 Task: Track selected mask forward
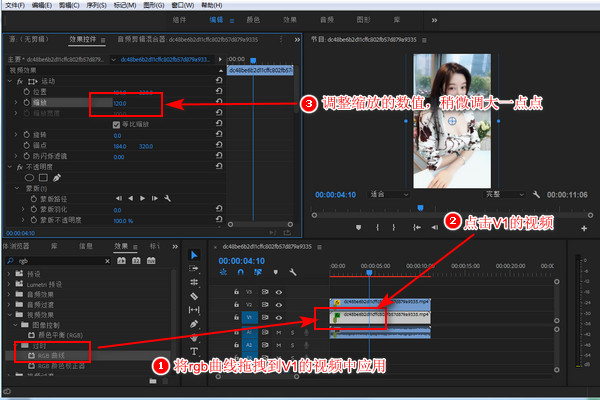142,198
